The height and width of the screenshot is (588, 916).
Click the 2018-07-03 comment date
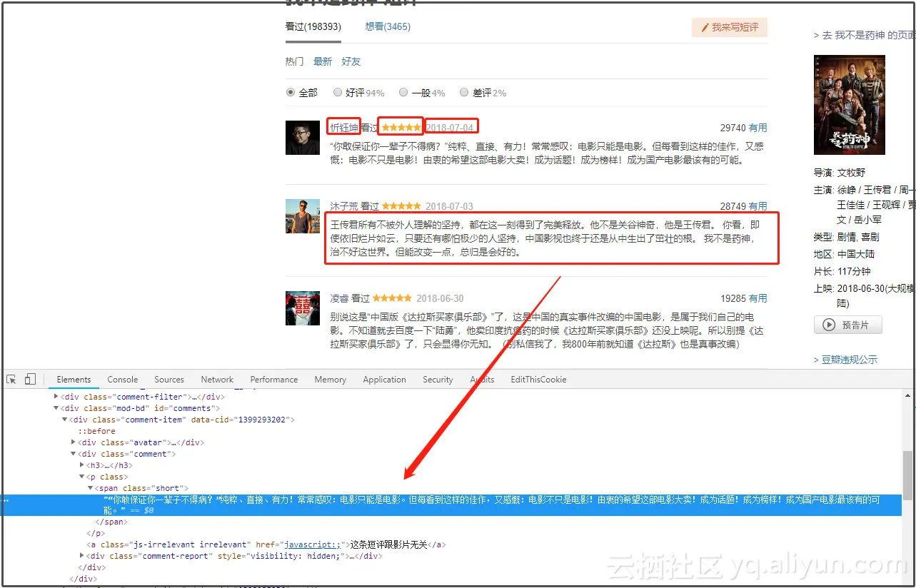(x=449, y=206)
